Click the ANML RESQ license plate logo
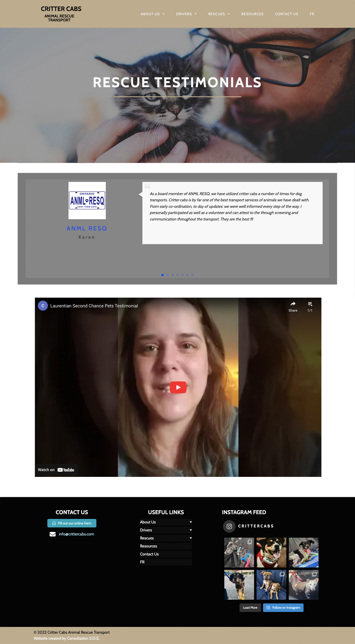The image size is (355, 644). (87, 200)
